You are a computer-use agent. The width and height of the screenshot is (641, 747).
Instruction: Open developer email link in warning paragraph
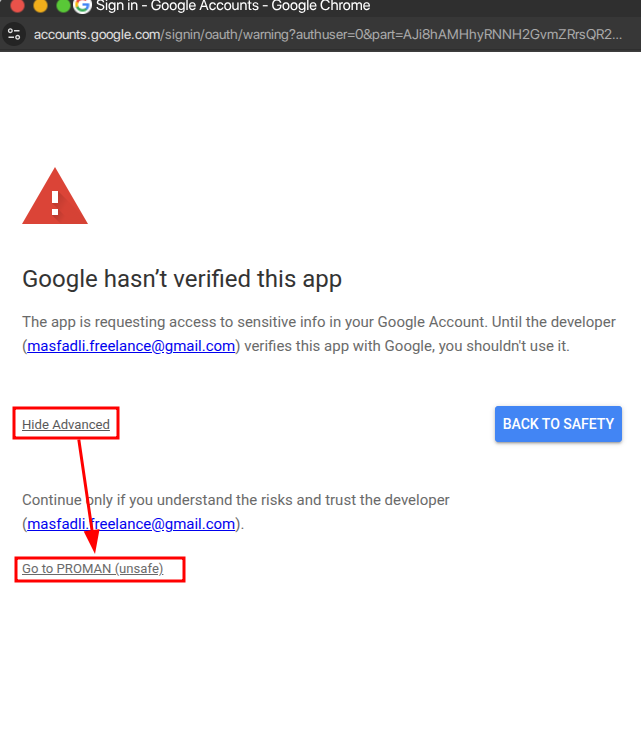pos(131,347)
